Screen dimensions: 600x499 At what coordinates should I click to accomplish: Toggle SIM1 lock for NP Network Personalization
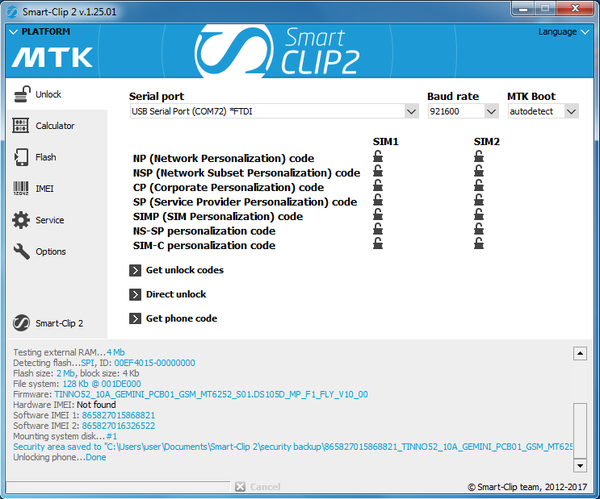click(378, 158)
